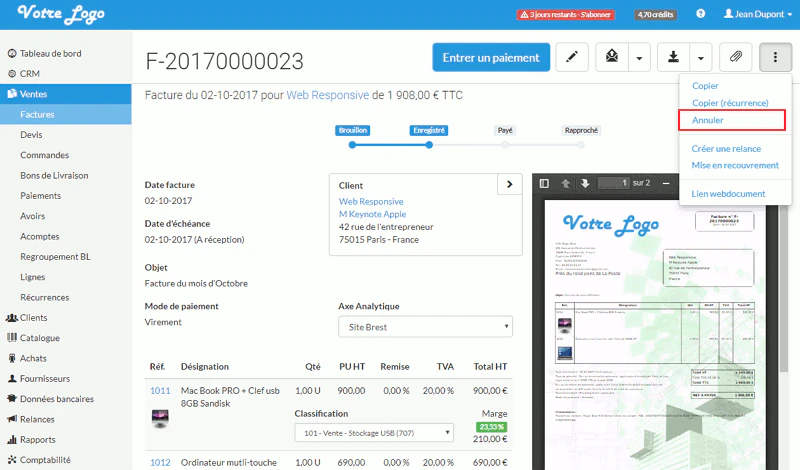
Task: Open Devis in the sidebar
Action: [x=32, y=135]
